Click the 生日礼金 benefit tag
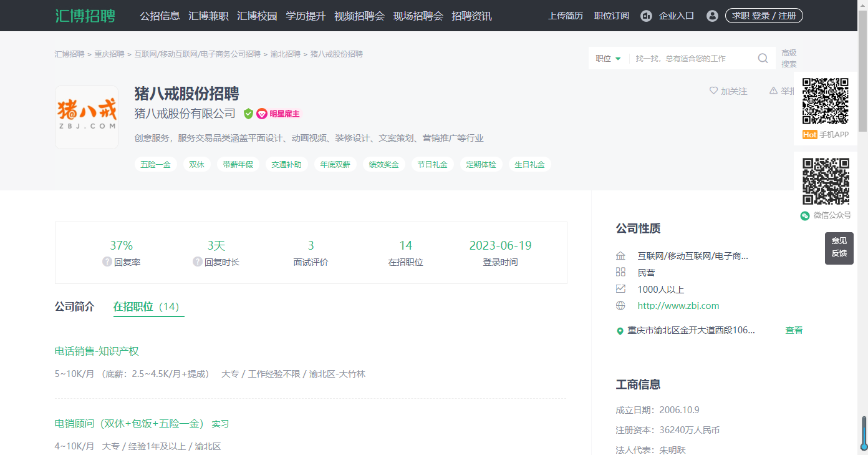The image size is (868, 455). pyautogui.click(x=530, y=165)
